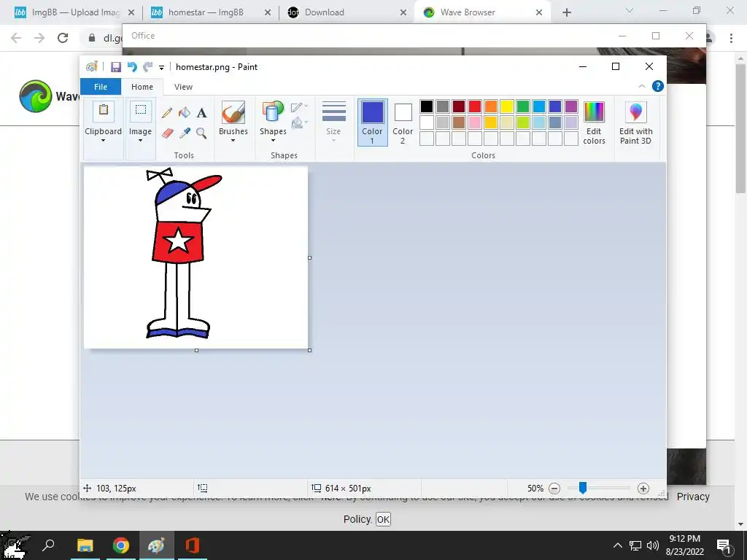Switch to the View ribbon tab

[x=183, y=87]
